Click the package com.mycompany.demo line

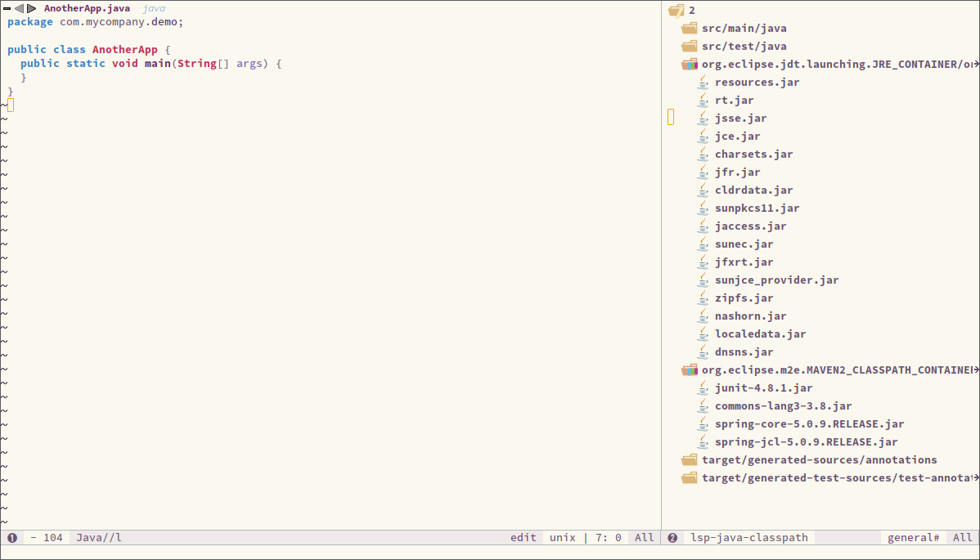pos(96,22)
